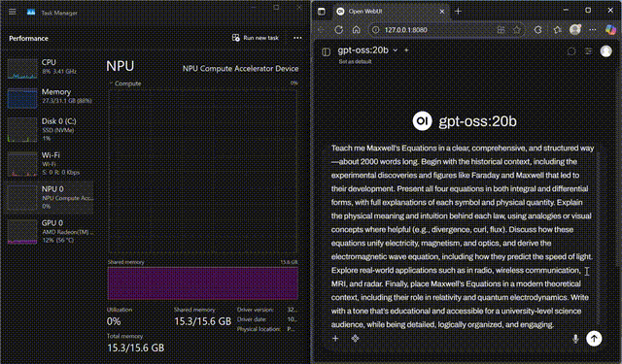The height and width of the screenshot is (364, 622).
Task: Open the Copilot sidebar icon
Action: [611, 29]
